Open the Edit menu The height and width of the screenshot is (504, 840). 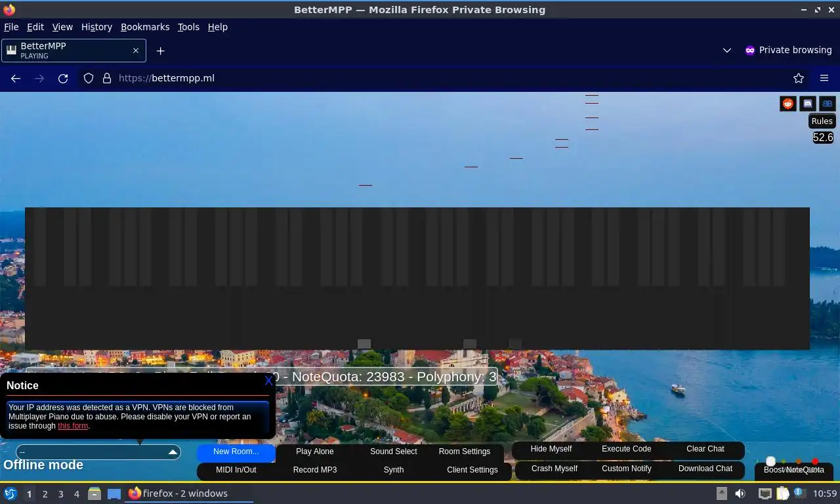pyautogui.click(x=35, y=27)
